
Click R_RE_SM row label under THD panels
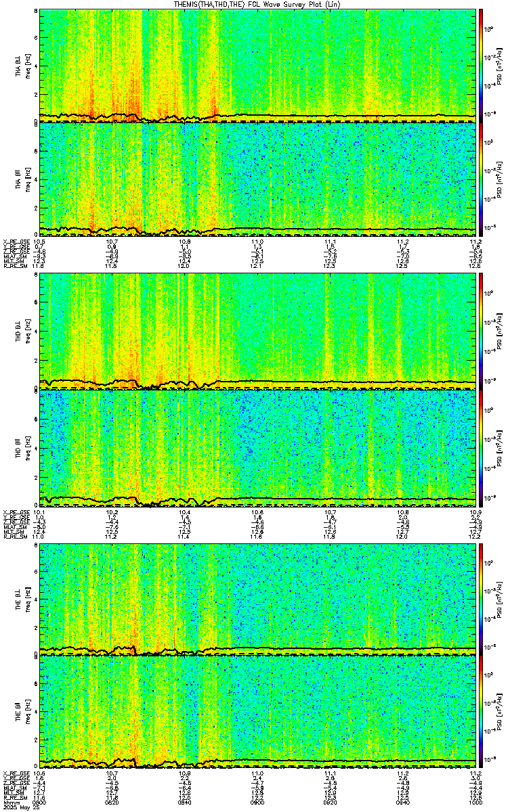click(x=14, y=537)
